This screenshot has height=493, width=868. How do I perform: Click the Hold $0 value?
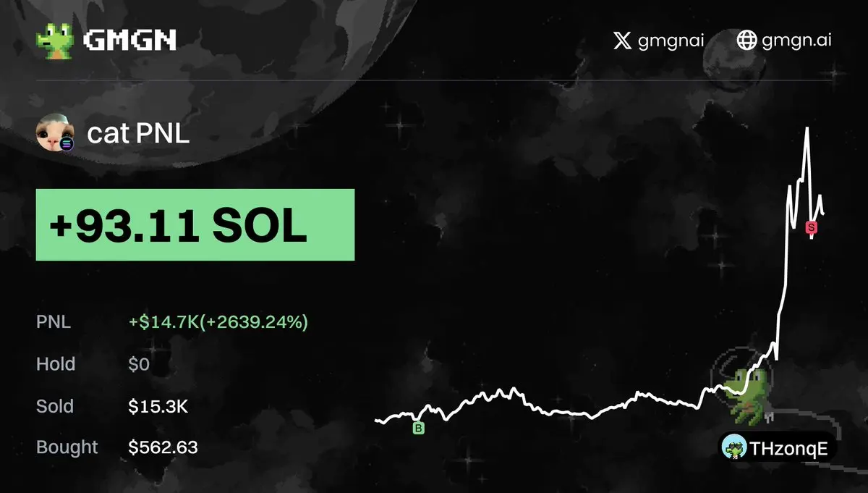click(139, 364)
